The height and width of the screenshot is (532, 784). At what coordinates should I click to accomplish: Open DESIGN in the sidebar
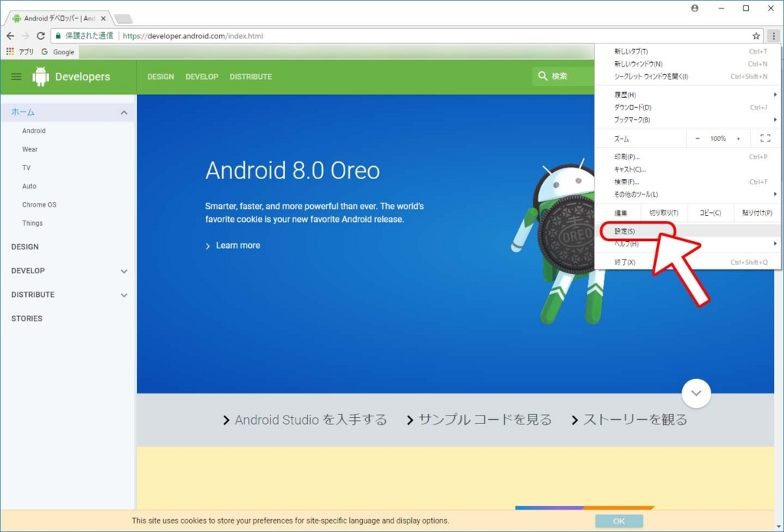(25, 246)
